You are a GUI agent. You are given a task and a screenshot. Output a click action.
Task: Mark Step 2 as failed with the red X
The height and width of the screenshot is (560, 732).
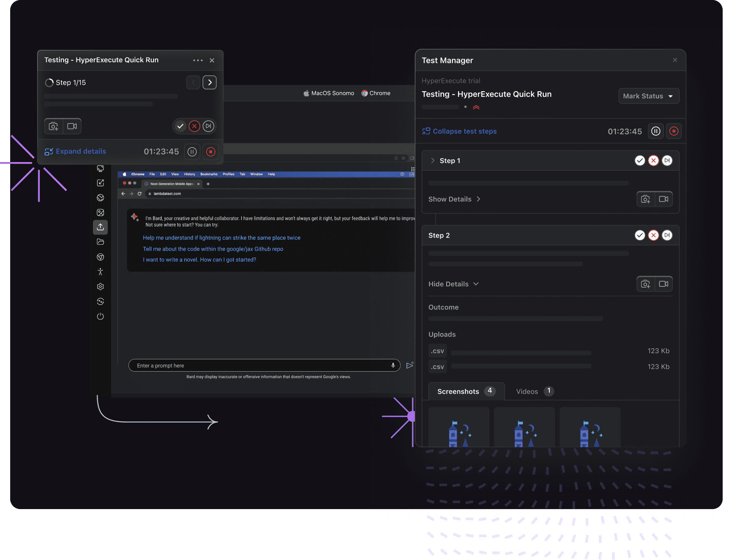tap(653, 235)
